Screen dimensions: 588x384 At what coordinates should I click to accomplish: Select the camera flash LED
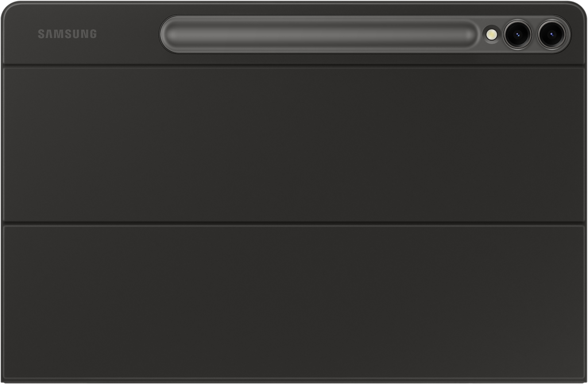pos(491,34)
